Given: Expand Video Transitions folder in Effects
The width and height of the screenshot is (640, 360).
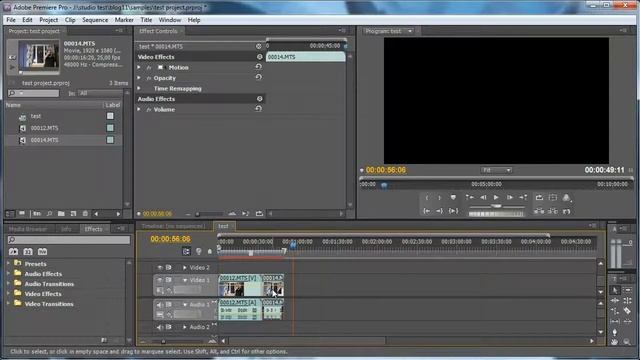Looking at the screenshot, I should coord(9,303).
